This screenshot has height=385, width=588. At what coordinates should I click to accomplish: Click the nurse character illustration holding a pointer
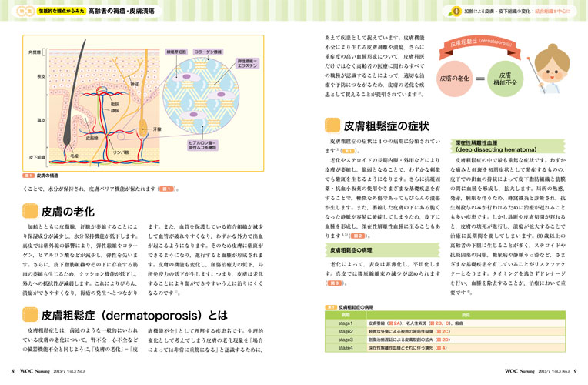coord(549,69)
